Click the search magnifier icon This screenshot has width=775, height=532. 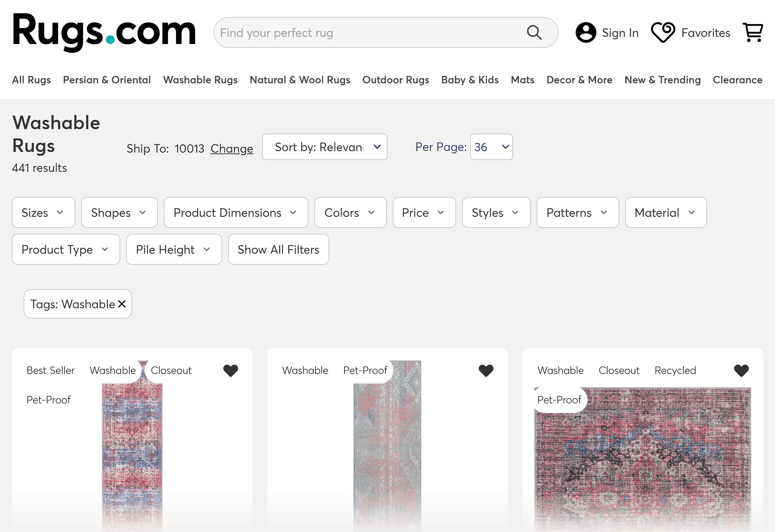[x=534, y=33]
